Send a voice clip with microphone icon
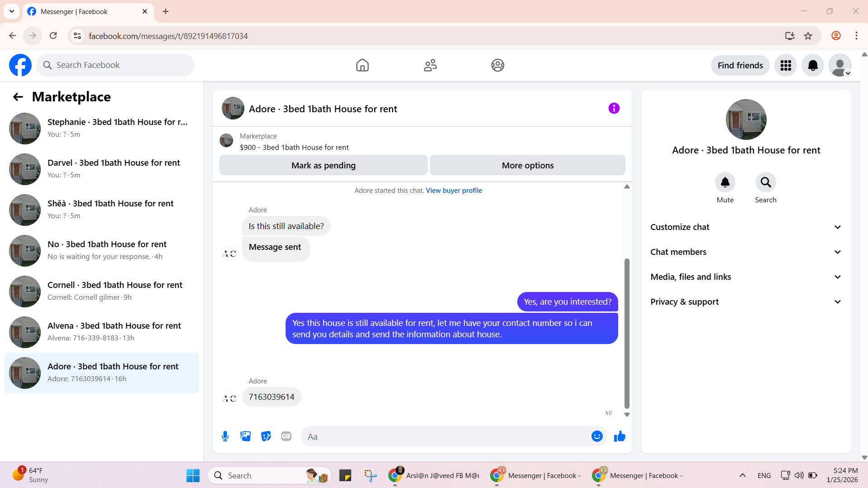 coord(225,436)
